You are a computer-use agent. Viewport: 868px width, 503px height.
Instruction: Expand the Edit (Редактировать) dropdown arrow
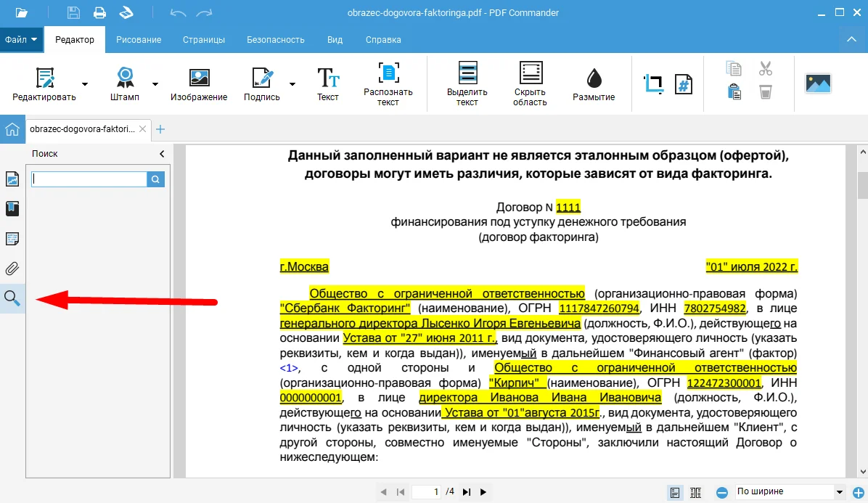tap(85, 84)
